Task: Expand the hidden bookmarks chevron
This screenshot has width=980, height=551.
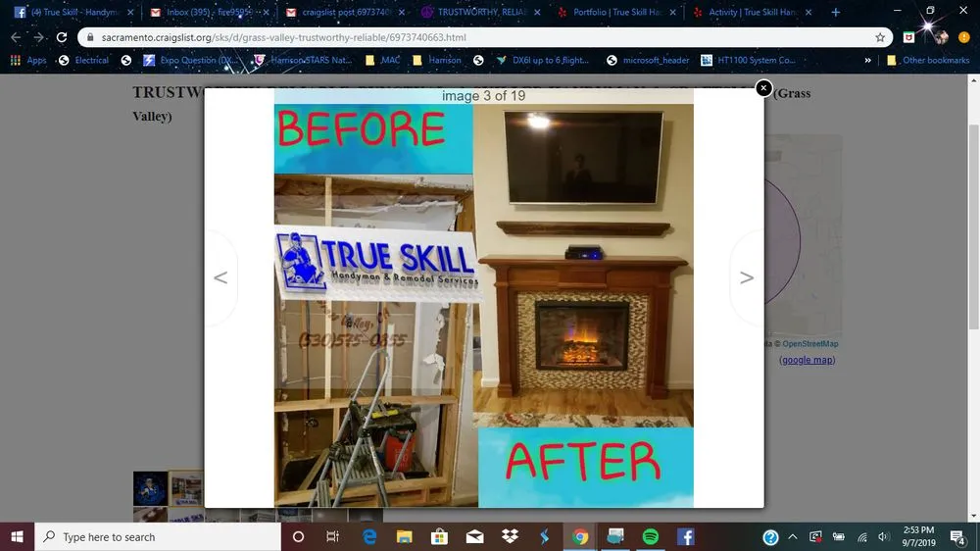Action: click(867, 60)
